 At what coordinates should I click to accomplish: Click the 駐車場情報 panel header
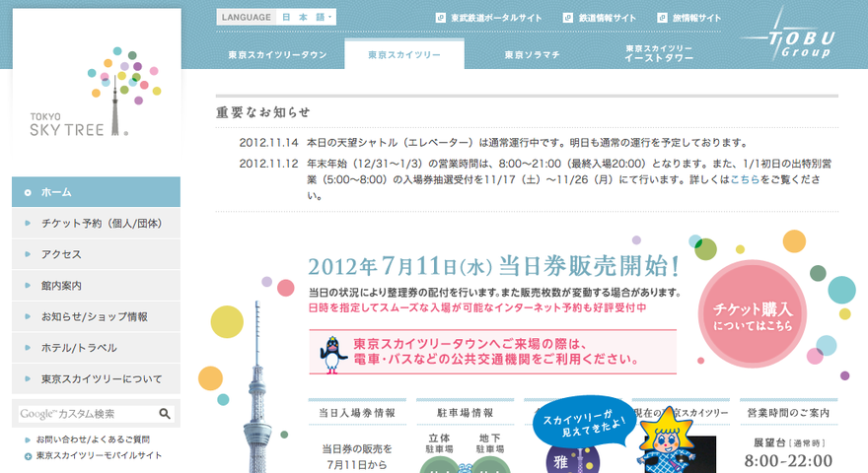tap(465, 413)
